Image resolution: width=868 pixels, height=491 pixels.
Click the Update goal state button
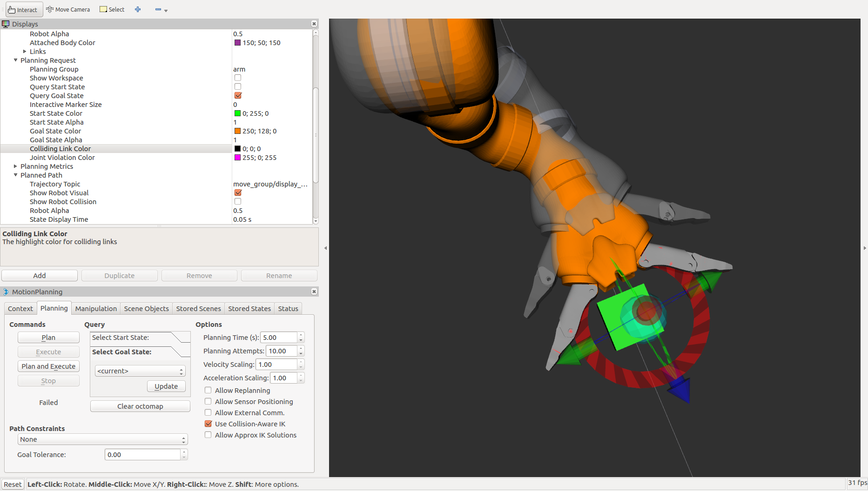pyautogui.click(x=166, y=386)
